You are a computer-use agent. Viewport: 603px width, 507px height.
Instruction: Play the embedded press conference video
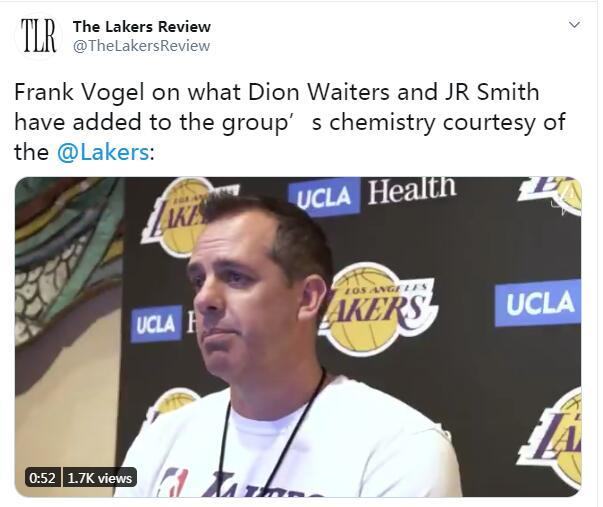tap(298, 337)
